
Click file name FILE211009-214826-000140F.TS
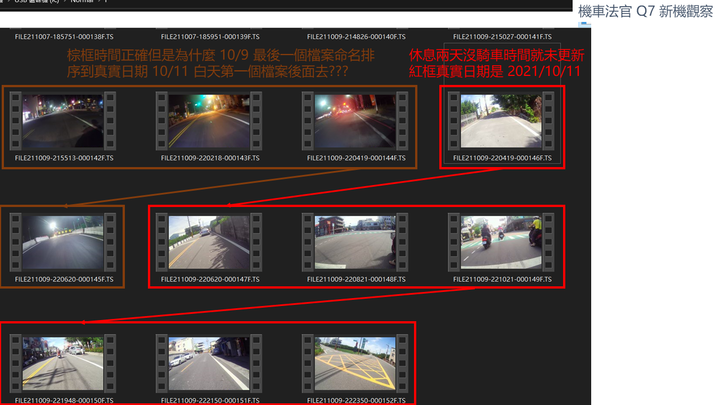356,37
